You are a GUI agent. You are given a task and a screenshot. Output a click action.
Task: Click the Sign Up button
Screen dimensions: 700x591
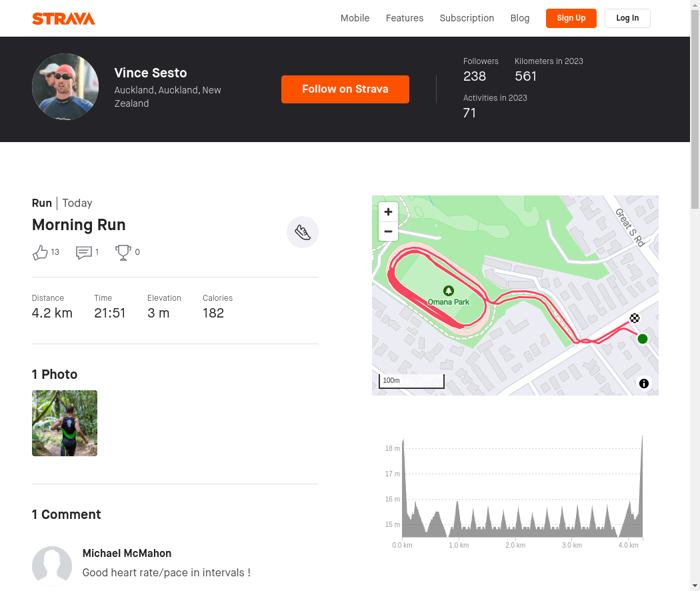point(571,18)
